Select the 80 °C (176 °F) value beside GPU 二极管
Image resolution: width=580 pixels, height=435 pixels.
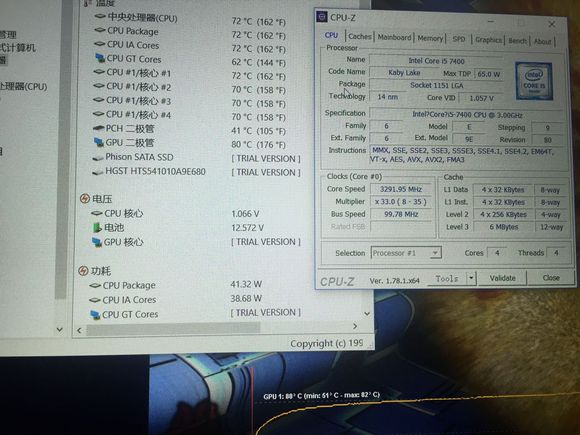click(259, 145)
